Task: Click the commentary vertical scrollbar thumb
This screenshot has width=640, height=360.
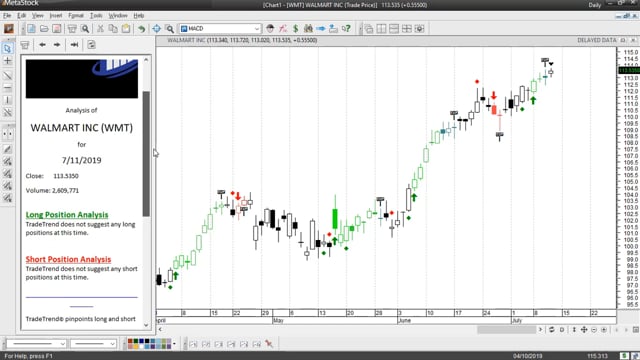Action: coord(146,154)
